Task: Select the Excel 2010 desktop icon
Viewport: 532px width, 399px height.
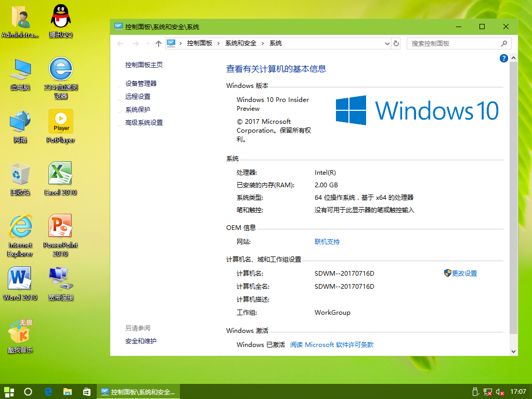Action: [x=61, y=179]
